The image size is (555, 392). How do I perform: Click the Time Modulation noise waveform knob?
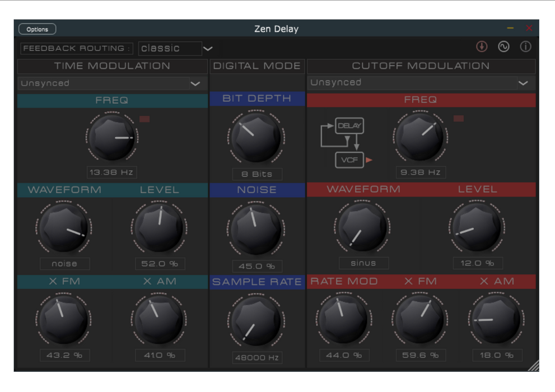coord(64,228)
